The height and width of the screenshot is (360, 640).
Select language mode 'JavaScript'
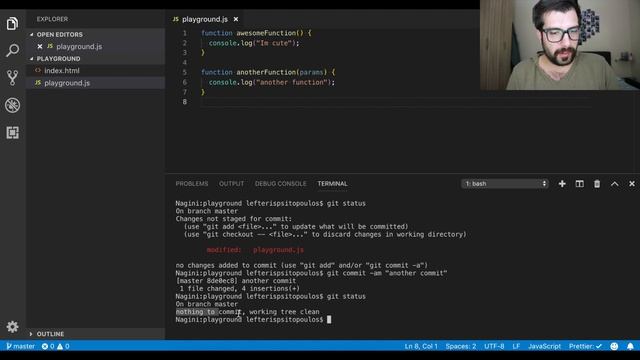click(x=544, y=346)
